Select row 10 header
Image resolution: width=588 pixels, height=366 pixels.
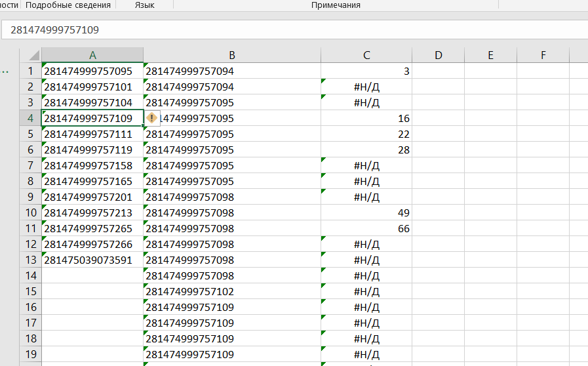[30, 213]
